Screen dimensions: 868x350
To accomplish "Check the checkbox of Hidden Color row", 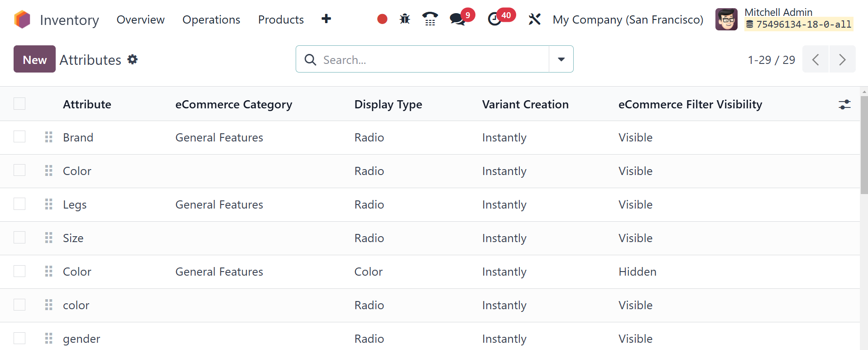I will tap(19, 271).
